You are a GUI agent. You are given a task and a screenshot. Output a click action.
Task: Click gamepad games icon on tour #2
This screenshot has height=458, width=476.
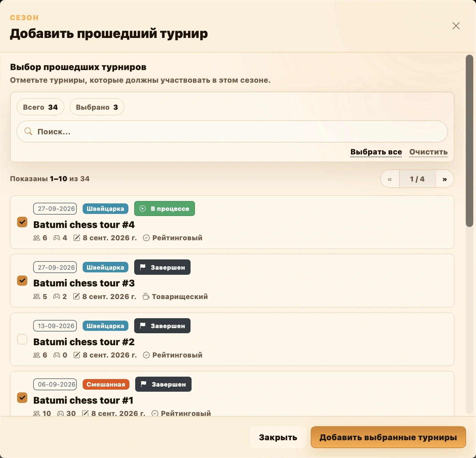(x=57, y=355)
